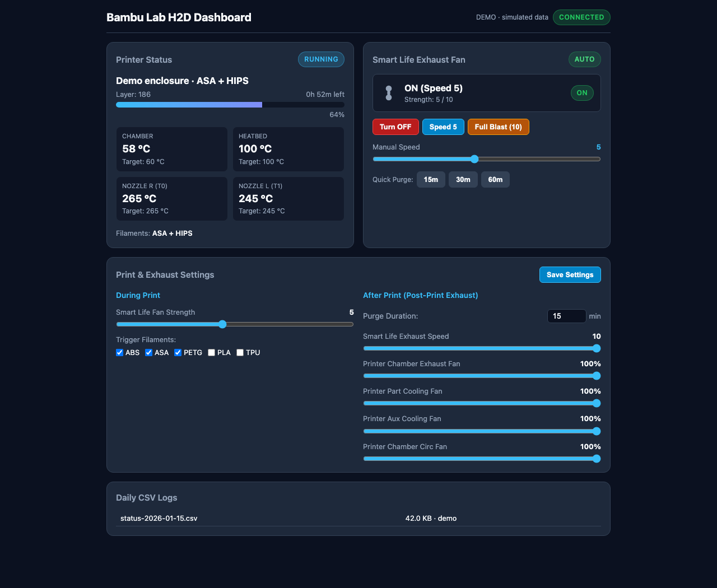Viewport: 717px width, 588px height.
Task: Set fan to Speed 5 button
Action: coord(443,127)
